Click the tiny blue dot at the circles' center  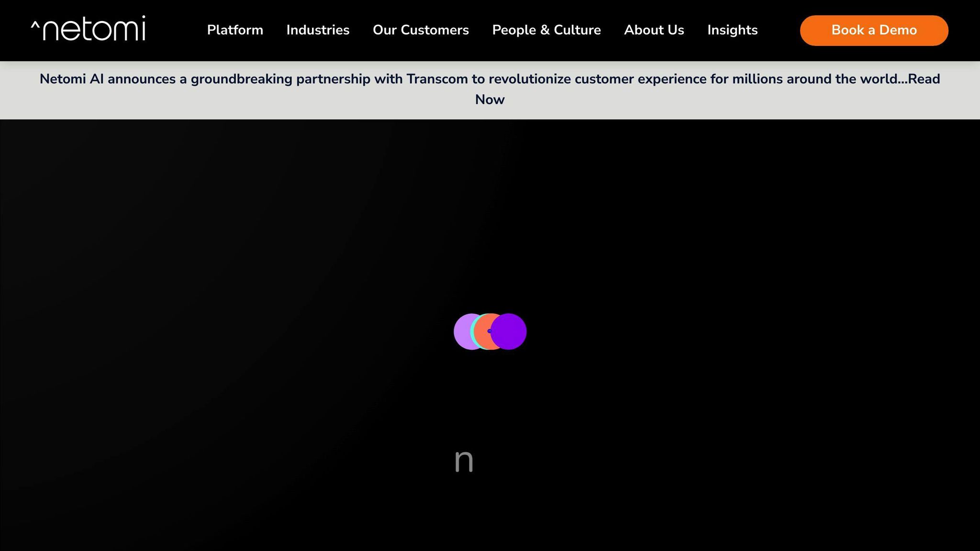(x=489, y=331)
